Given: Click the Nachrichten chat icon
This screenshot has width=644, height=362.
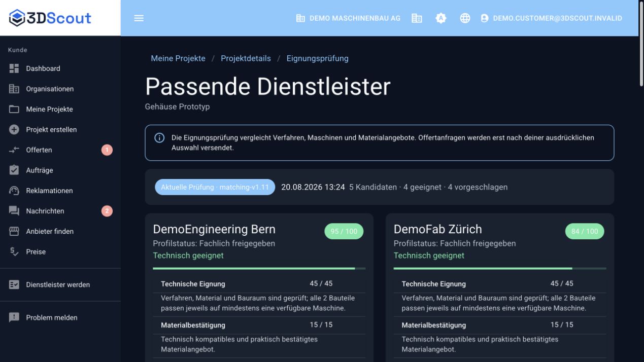Looking at the screenshot, I should [x=14, y=211].
